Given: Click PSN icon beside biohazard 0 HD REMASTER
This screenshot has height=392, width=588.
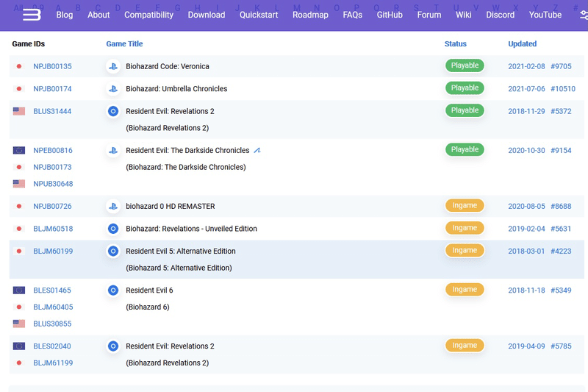Looking at the screenshot, I should pyautogui.click(x=113, y=207).
